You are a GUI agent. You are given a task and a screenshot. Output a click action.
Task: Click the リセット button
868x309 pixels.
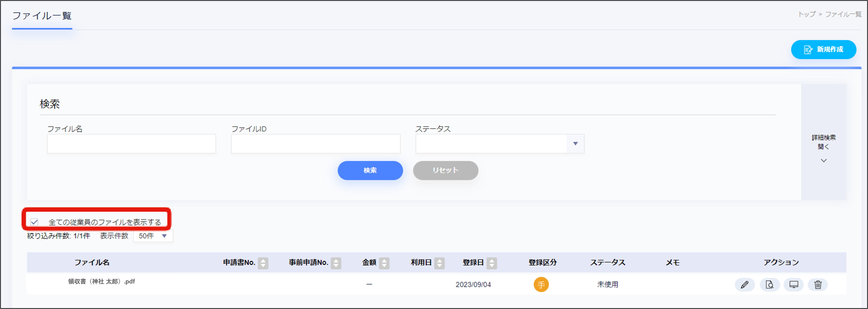pos(445,170)
